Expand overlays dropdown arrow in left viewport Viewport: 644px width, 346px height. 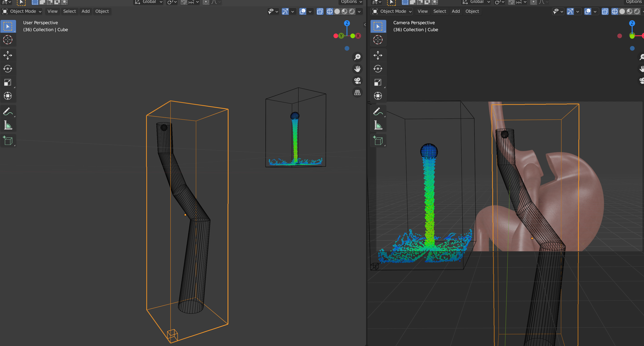pyautogui.click(x=310, y=11)
